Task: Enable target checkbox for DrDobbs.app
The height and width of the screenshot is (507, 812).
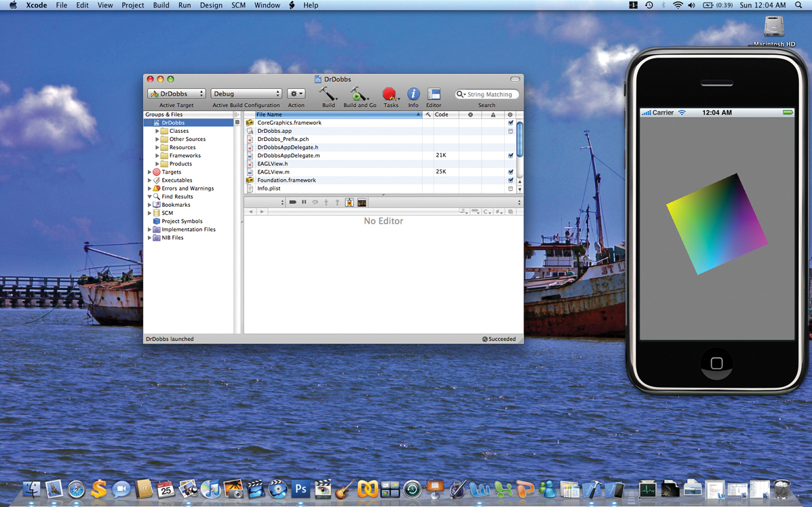Action: click(x=511, y=131)
